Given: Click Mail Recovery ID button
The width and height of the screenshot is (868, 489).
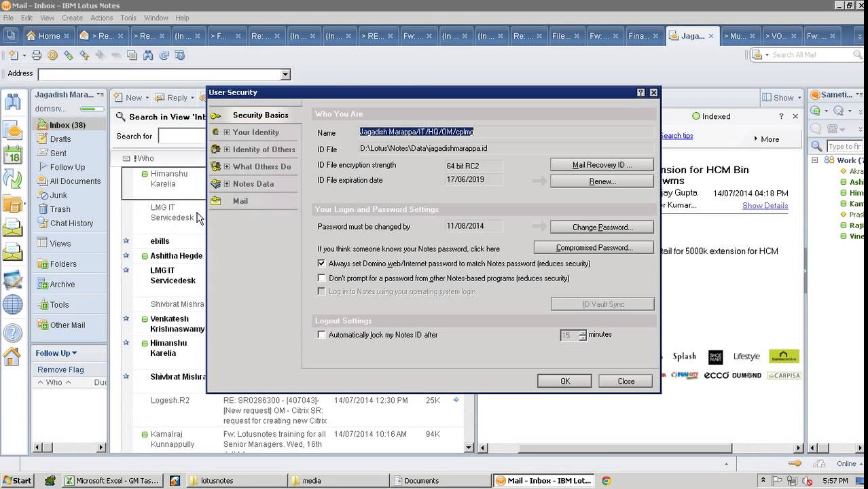Looking at the screenshot, I should tap(602, 165).
